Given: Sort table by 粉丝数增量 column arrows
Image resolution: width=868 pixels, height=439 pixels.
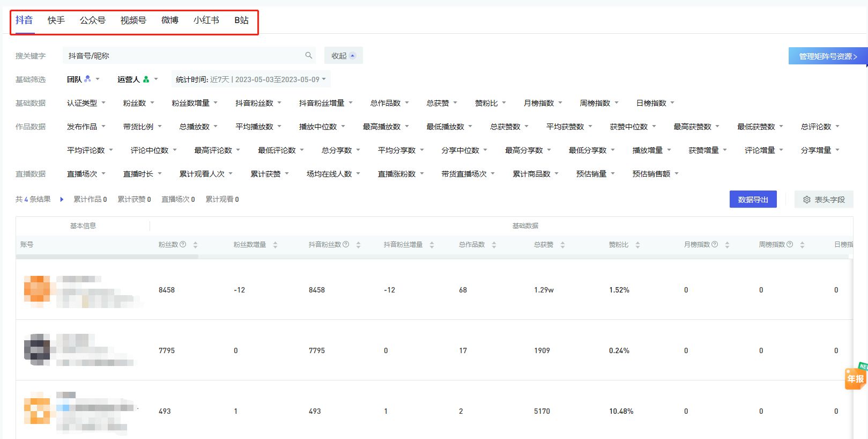Looking at the screenshot, I should pos(275,245).
